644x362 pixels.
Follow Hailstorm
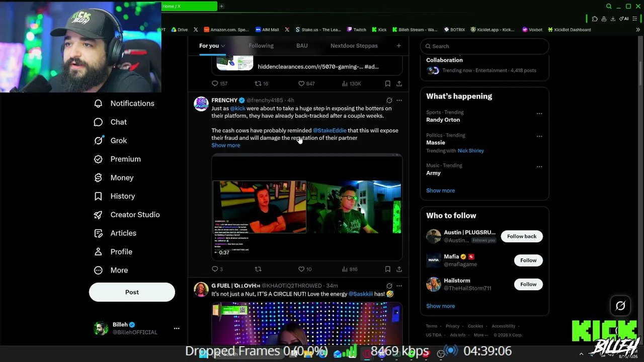click(528, 285)
